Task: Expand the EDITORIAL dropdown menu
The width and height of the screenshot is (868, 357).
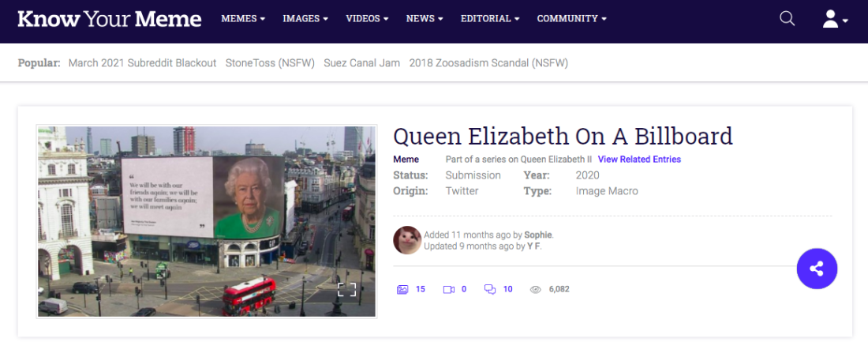Action: (x=490, y=19)
